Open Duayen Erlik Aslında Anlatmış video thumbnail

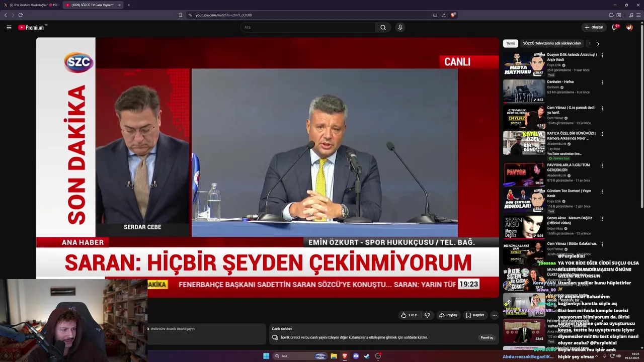tap(524, 64)
